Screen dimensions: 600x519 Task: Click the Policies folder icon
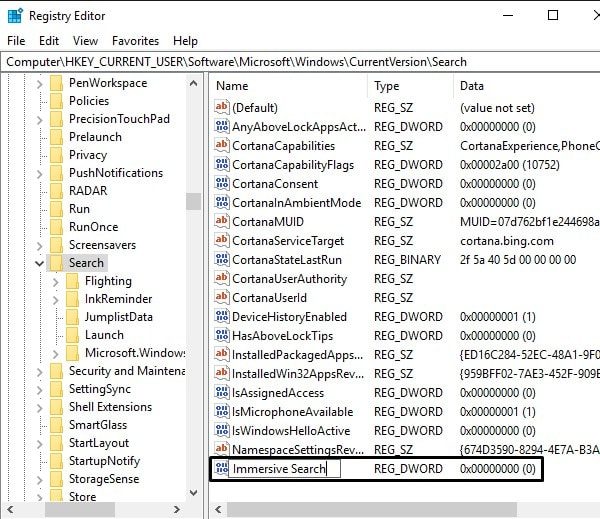coord(56,101)
